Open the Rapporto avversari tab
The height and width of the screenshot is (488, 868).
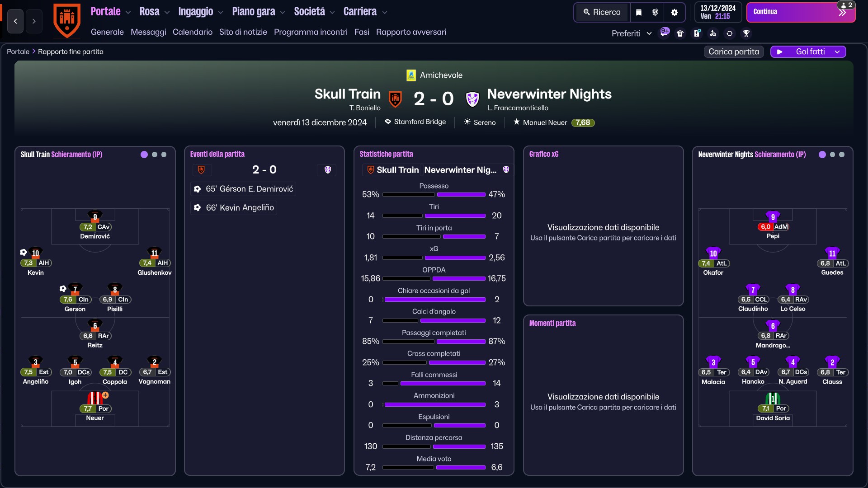click(411, 32)
